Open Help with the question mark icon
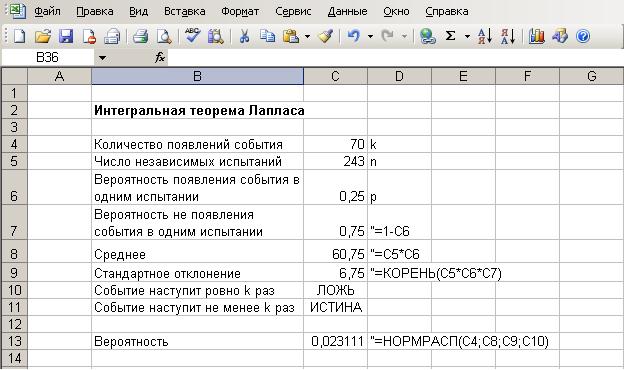This screenshot has height=370, width=624. 583,37
